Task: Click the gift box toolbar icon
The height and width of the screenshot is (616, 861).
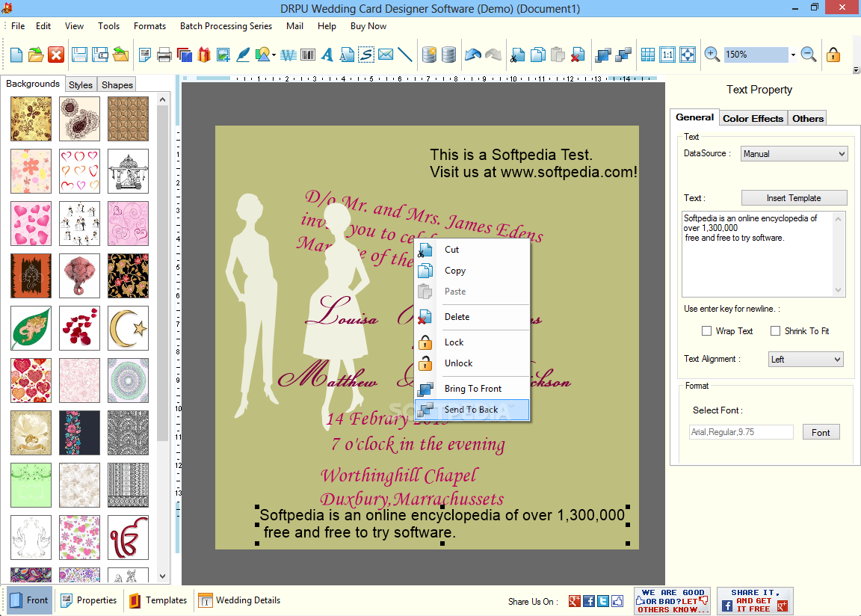Action: (204, 55)
